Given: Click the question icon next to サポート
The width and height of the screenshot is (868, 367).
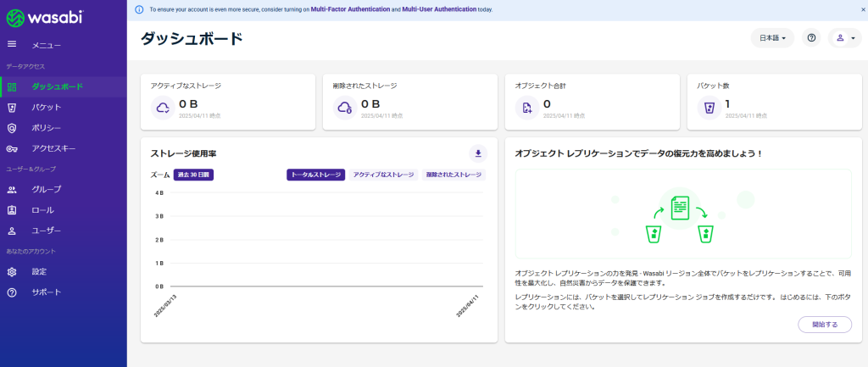Looking at the screenshot, I should 12,292.
